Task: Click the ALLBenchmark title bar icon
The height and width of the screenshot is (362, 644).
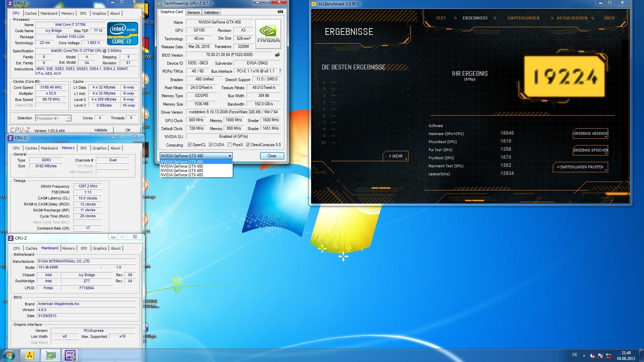Action: (314, 4)
